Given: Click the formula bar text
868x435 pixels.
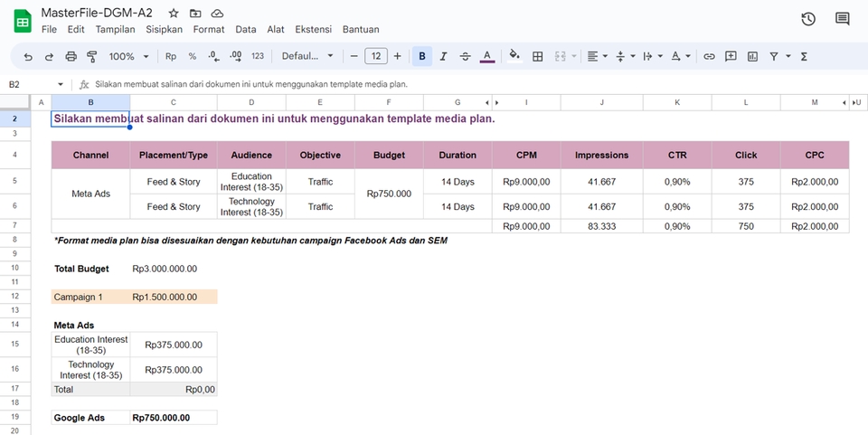Looking at the screenshot, I should coord(251,85).
